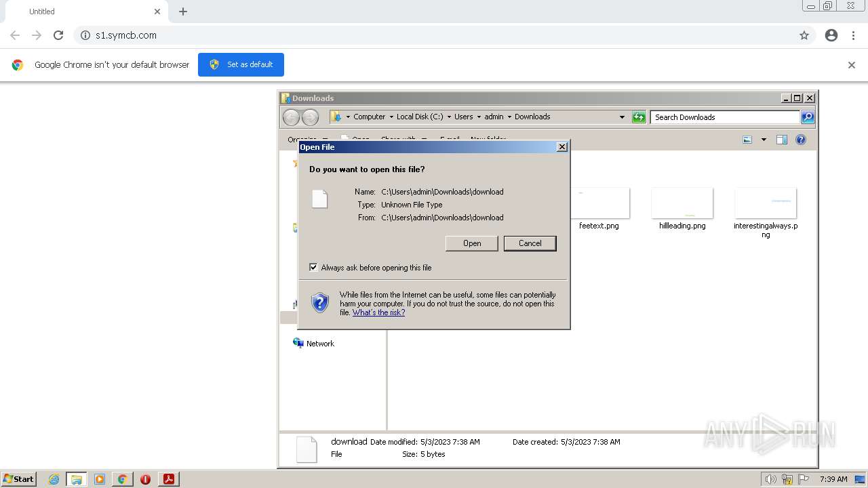Click the volume speaker tray icon
Viewport: 868px width, 488px height.
(770, 479)
